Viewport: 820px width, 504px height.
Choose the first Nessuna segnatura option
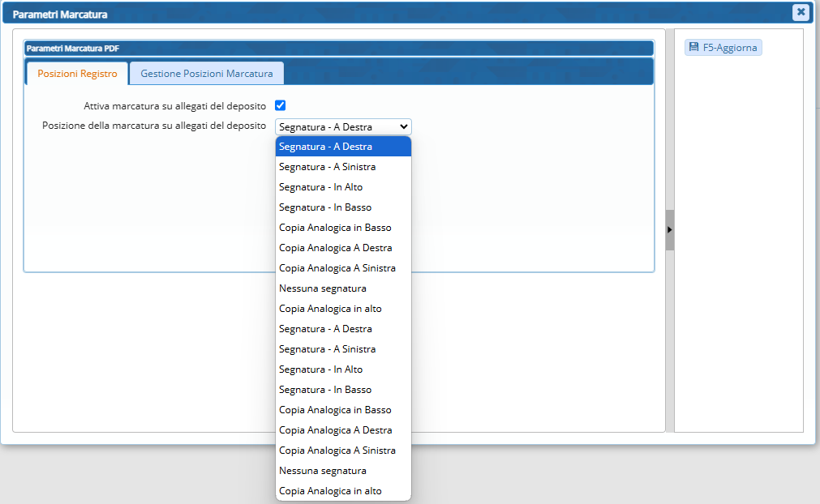pos(343,288)
